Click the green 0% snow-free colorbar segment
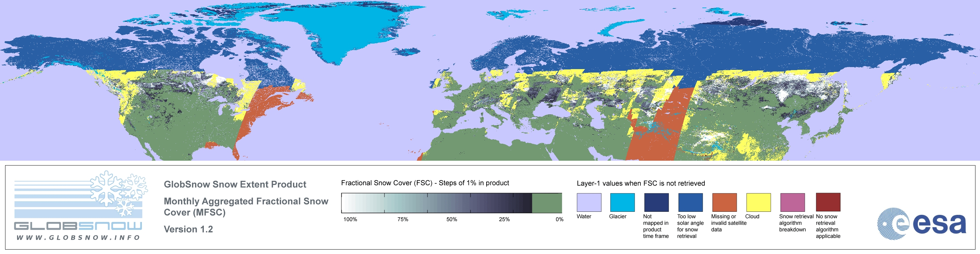This screenshot has height=254, width=980. [x=547, y=203]
